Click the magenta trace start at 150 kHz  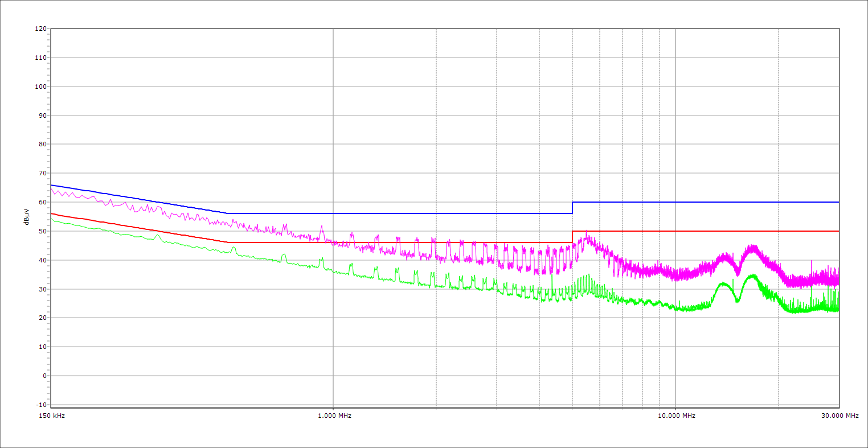tap(52, 189)
